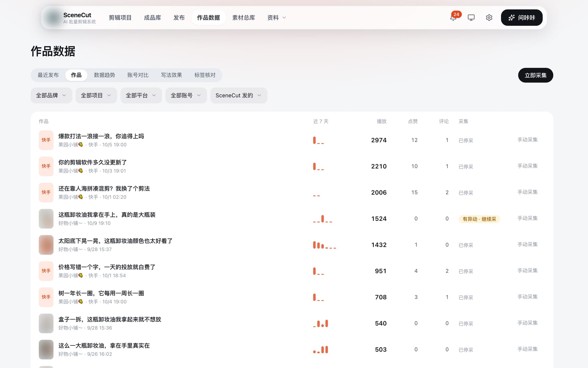Click 手动采集 for 盒子一拆 row
Image resolution: width=588 pixels, height=368 pixels.
(528, 323)
